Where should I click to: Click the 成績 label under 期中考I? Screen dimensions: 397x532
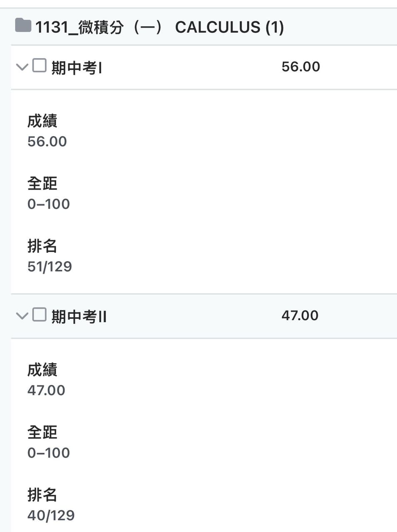click(42, 121)
